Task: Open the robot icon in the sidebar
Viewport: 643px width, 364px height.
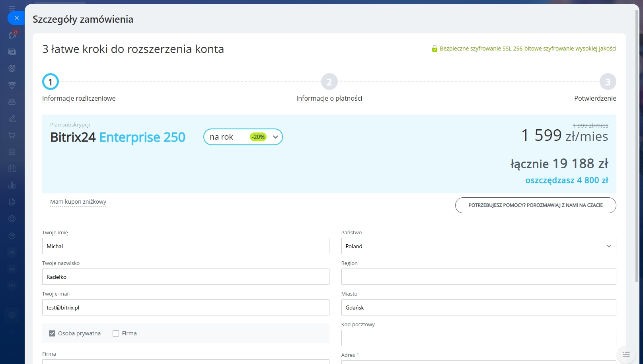Action: [12, 102]
